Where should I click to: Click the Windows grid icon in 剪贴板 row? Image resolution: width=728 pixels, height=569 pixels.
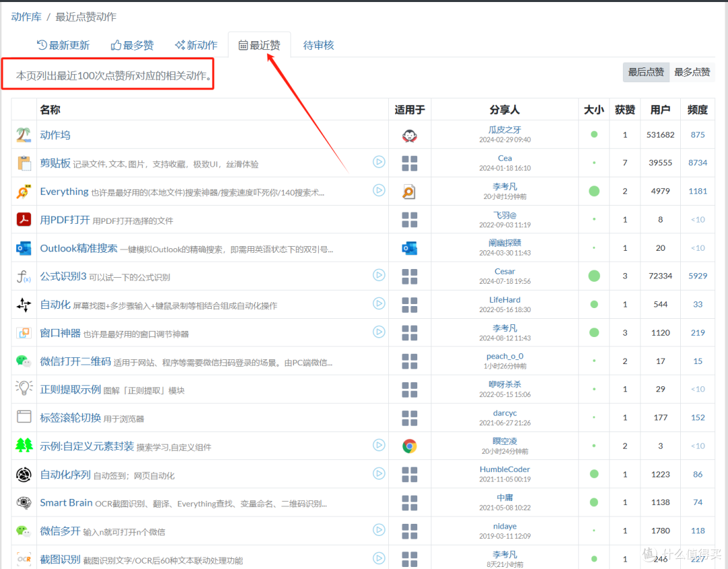coord(410,164)
